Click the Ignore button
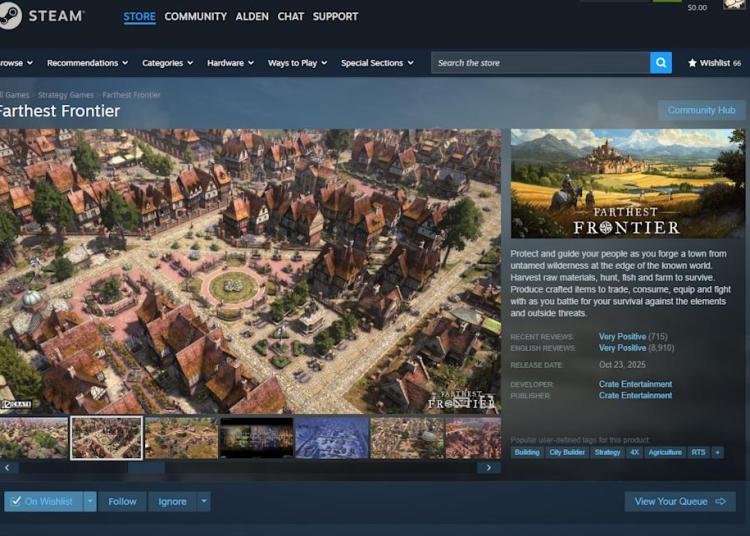This screenshot has width=750, height=536. tap(172, 501)
